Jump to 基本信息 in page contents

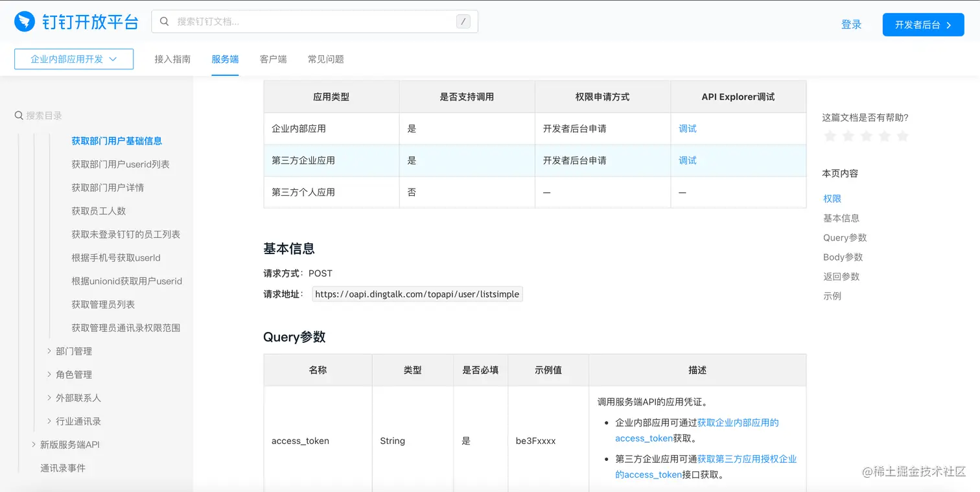coord(841,218)
